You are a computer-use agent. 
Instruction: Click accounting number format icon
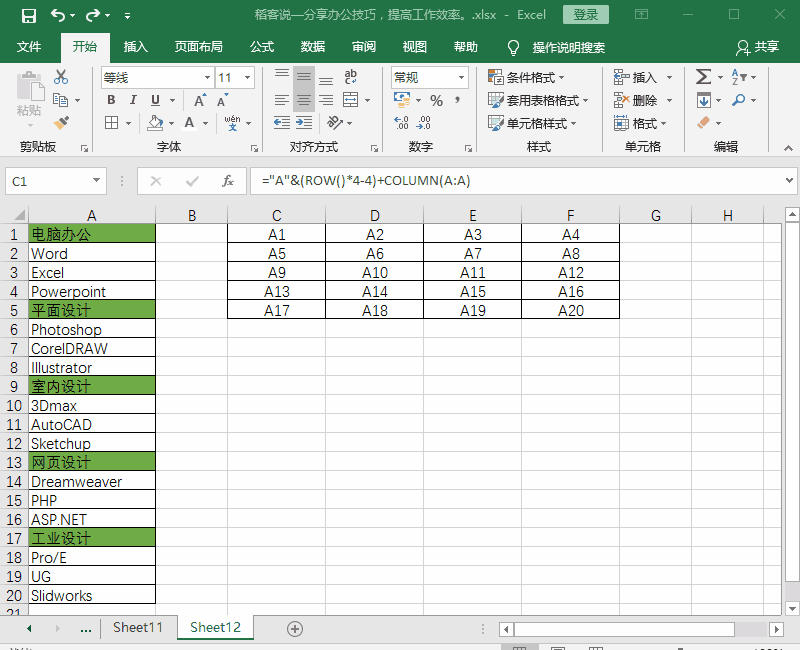(x=402, y=100)
